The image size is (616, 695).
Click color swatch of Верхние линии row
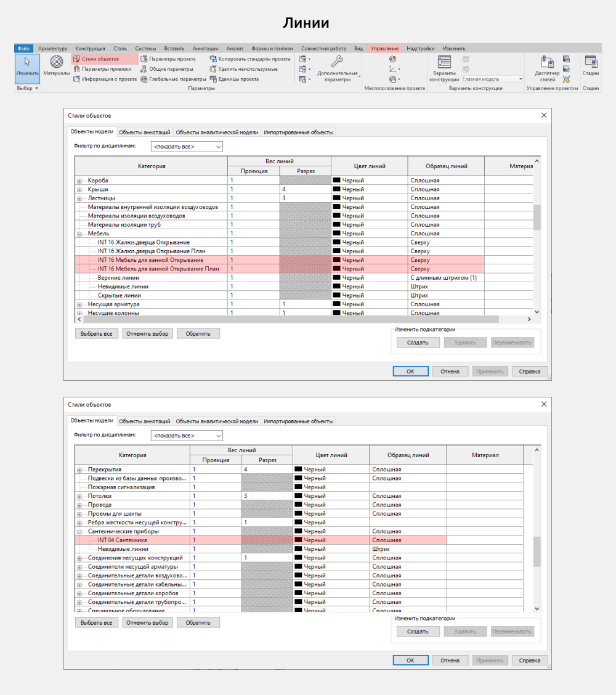click(x=337, y=278)
